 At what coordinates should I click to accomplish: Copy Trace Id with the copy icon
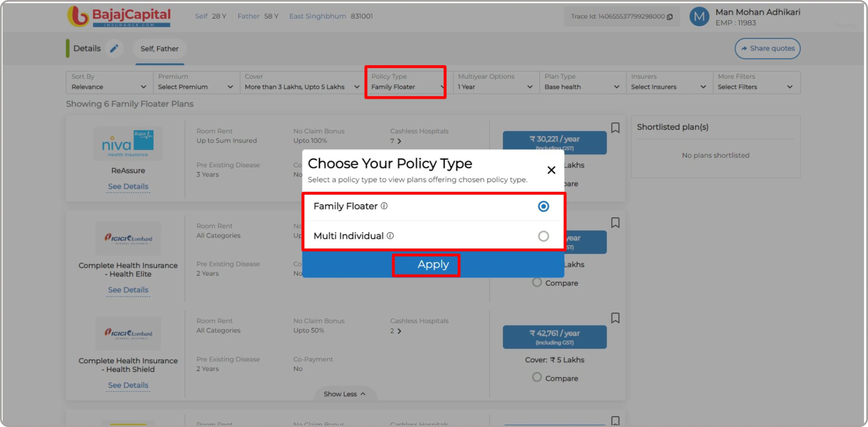[x=670, y=17]
